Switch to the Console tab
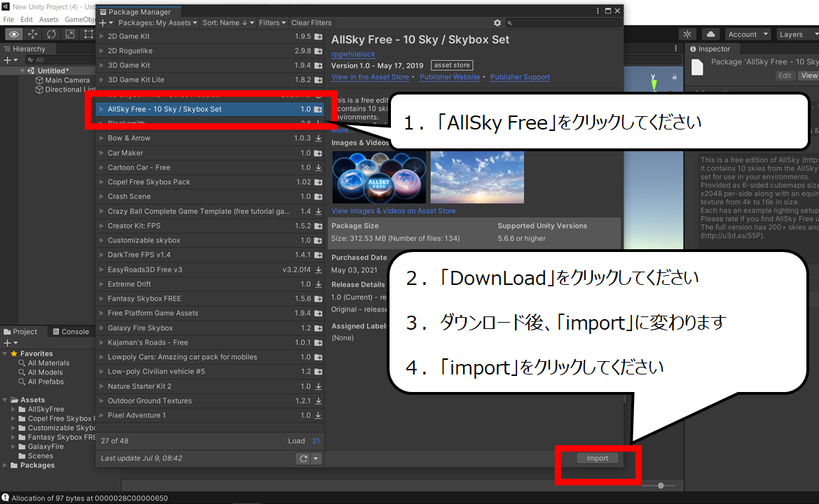Screen dimensions: 819x504 (x=71, y=332)
